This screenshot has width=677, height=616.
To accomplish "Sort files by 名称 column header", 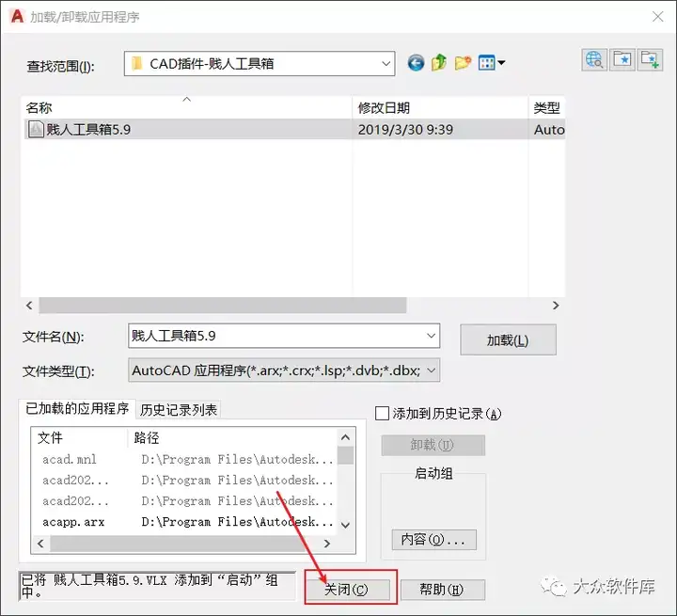I will click(186, 107).
